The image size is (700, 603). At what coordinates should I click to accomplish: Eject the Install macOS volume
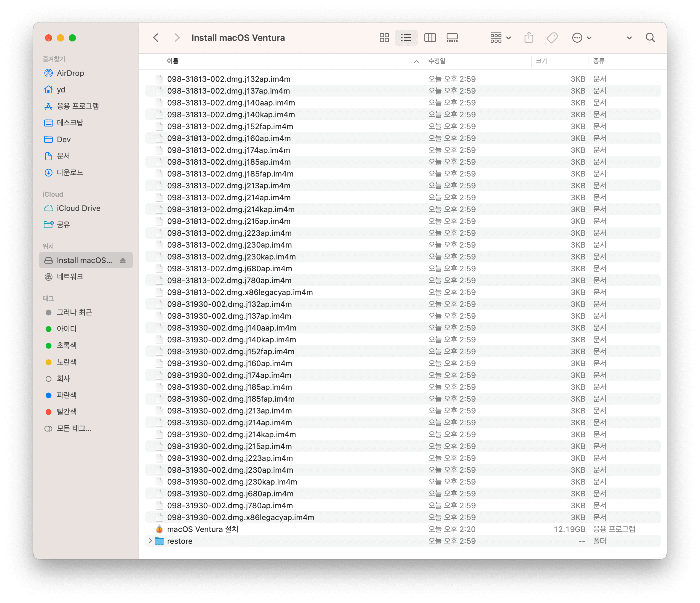coord(123,260)
